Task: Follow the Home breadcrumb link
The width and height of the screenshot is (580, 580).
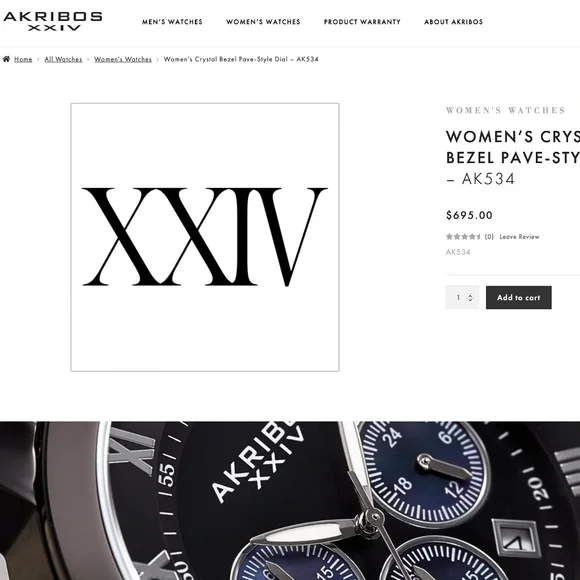Action: (x=23, y=59)
